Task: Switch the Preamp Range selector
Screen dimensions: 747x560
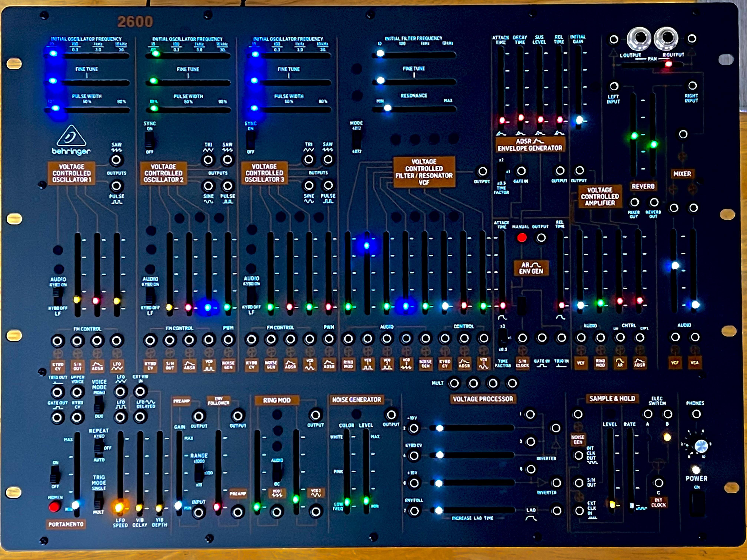Action: point(199,473)
